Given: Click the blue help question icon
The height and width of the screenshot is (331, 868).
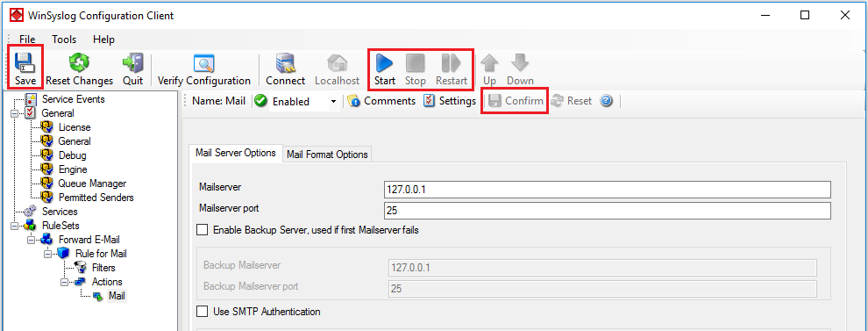Looking at the screenshot, I should pyautogui.click(x=606, y=102).
